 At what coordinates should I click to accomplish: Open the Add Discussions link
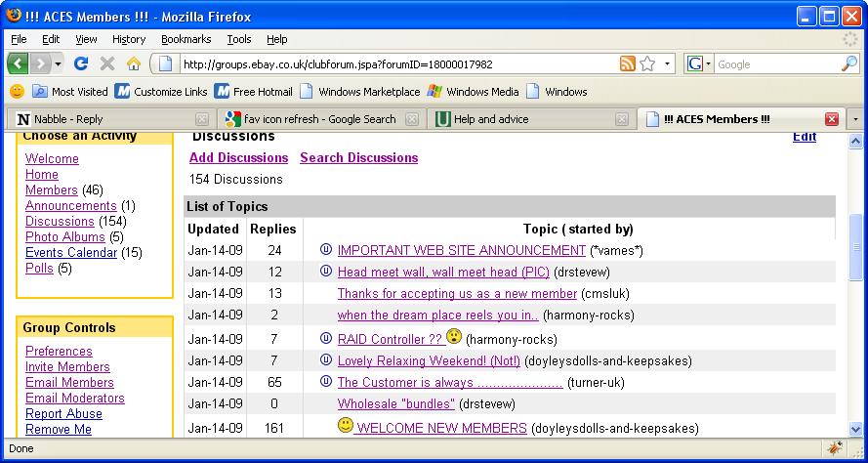coord(238,157)
